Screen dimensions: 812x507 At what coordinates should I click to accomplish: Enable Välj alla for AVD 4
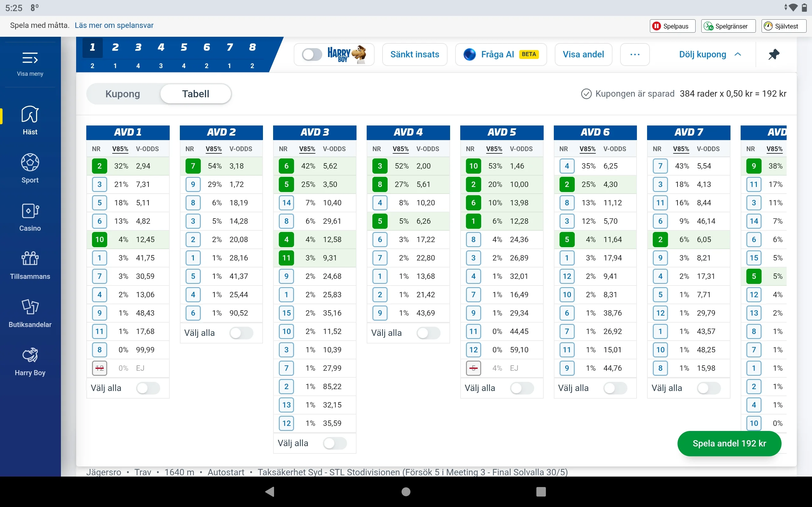(x=428, y=333)
